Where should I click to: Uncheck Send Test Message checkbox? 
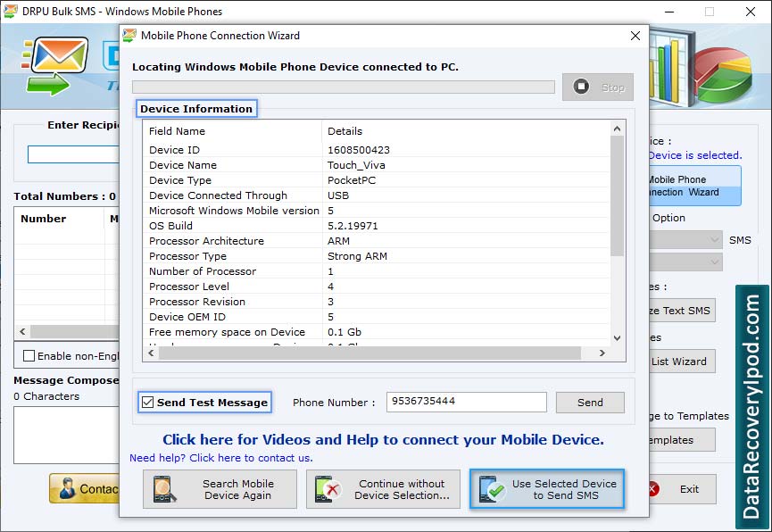click(x=147, y=402)
